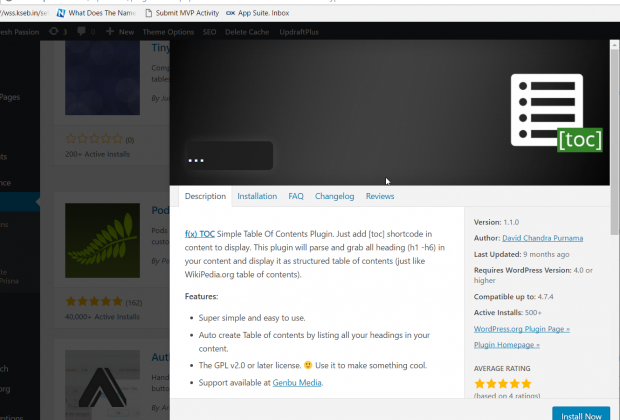Select the Description tab
Image resolution: width=620 pixels, height=420 pixels.
(x=205, y=196)
